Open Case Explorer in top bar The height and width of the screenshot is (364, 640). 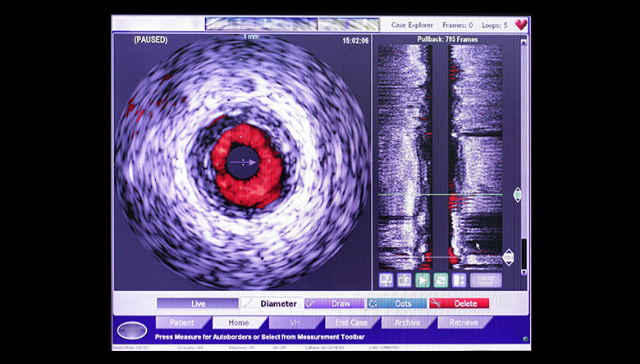coord(410,25)
